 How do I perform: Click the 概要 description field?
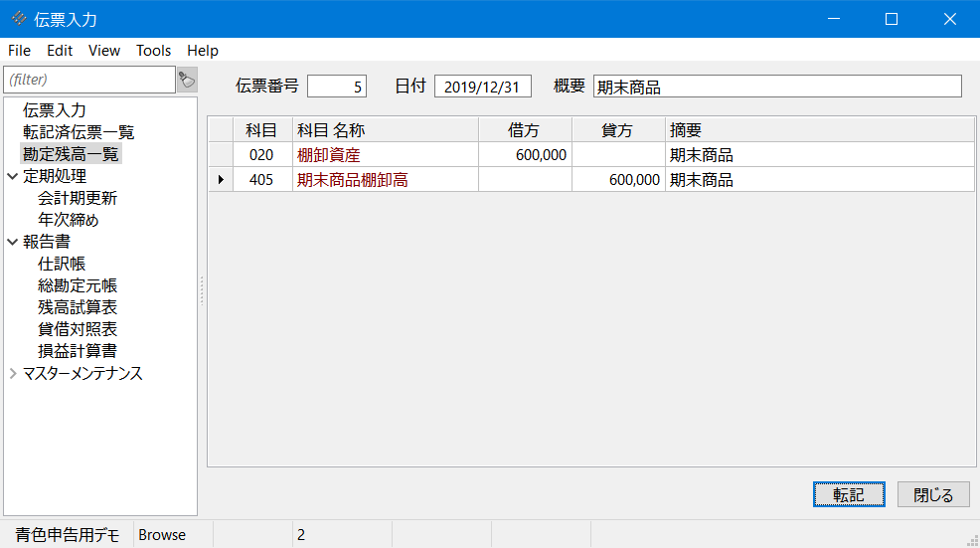(x=776, y=87)
